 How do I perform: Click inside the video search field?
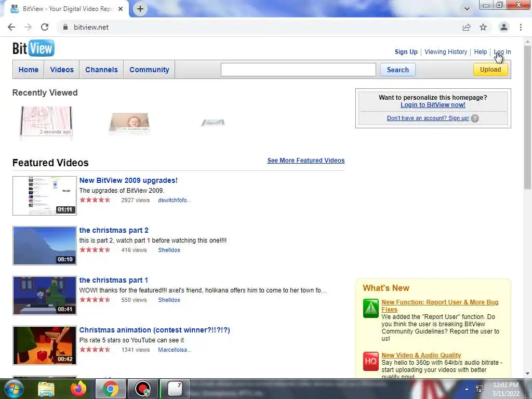(x=298, y=70)
